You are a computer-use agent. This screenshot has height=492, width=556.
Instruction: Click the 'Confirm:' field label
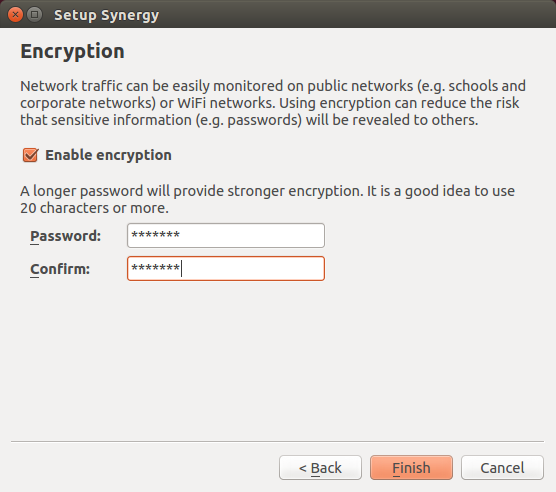point(60,269)
